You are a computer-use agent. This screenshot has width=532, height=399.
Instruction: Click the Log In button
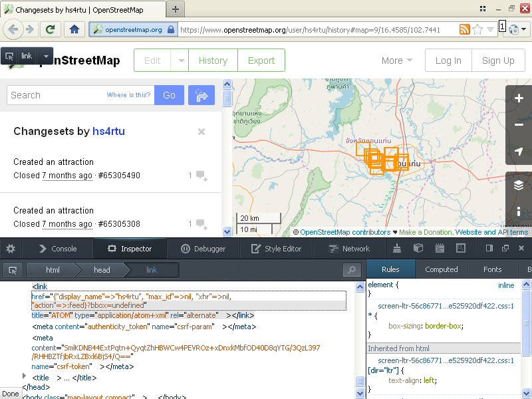click(448, 61)
